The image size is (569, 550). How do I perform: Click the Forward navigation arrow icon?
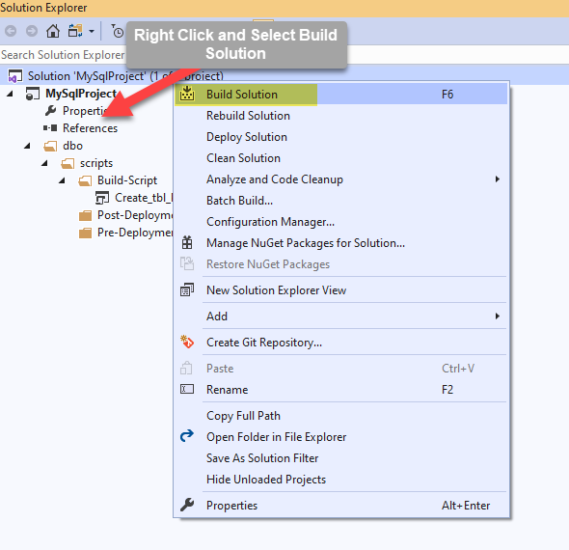pos(32,31)
